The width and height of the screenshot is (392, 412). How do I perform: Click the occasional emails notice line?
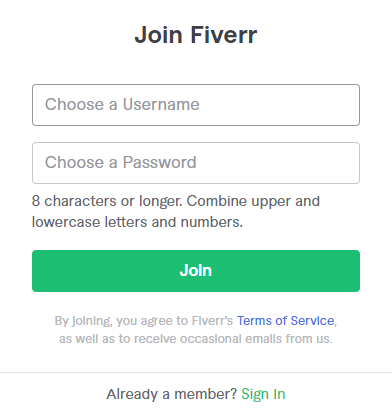click(196, 339)
